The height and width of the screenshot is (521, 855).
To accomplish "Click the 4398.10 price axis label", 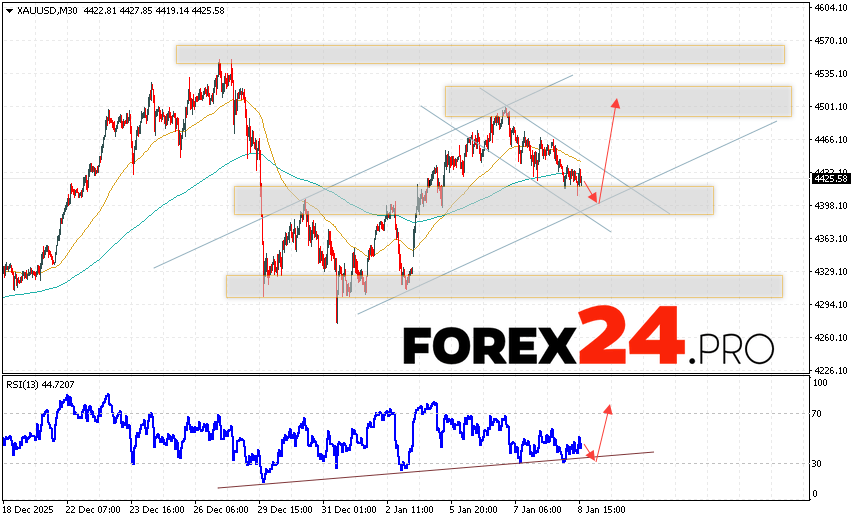I will pyautogui.click(x=831, y=206).
